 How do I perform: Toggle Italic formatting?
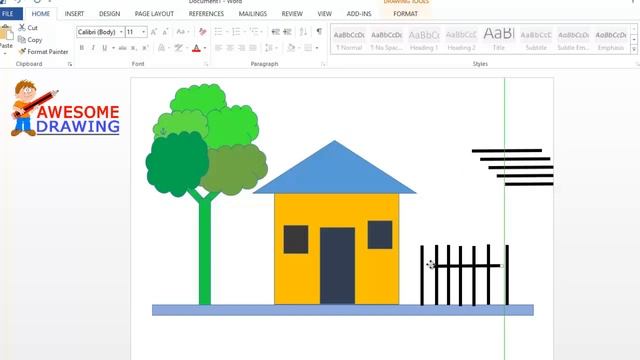pyautogui.click(x=93, y=48)
